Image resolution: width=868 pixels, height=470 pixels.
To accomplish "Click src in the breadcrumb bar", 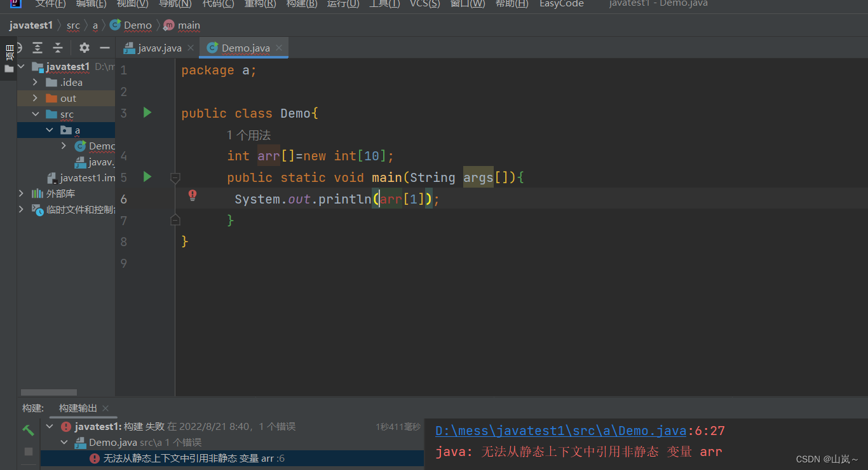I will click(x=73, y=25).
